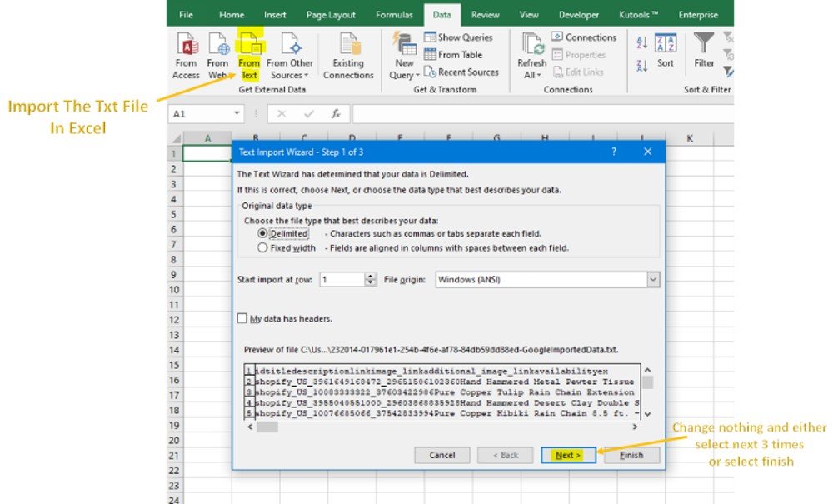Click the Sort icon
Viewport: 838px width, 504px height.
tap(666, 44)
